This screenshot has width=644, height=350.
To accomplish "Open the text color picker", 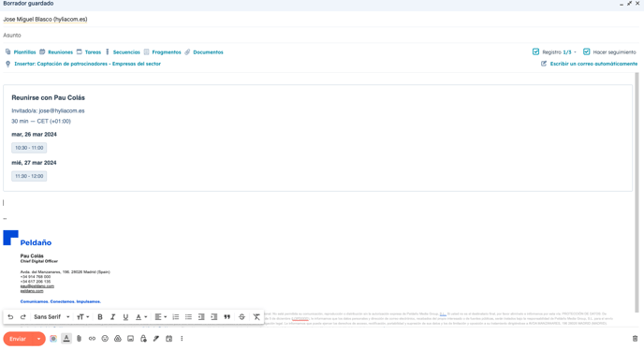I will pyautogui.click(x=140, y=316).
